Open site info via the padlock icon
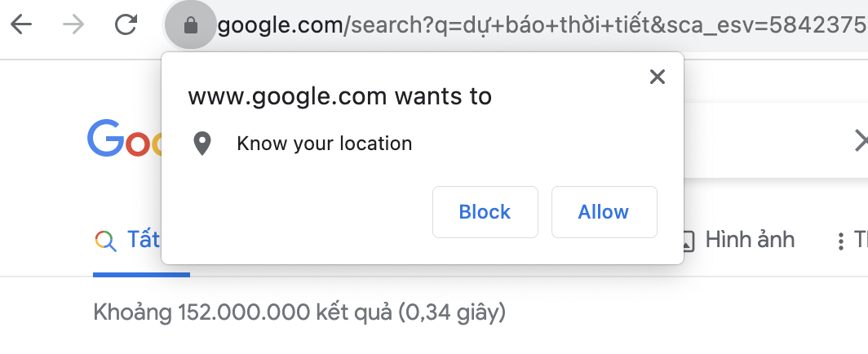 click(190, 25)
